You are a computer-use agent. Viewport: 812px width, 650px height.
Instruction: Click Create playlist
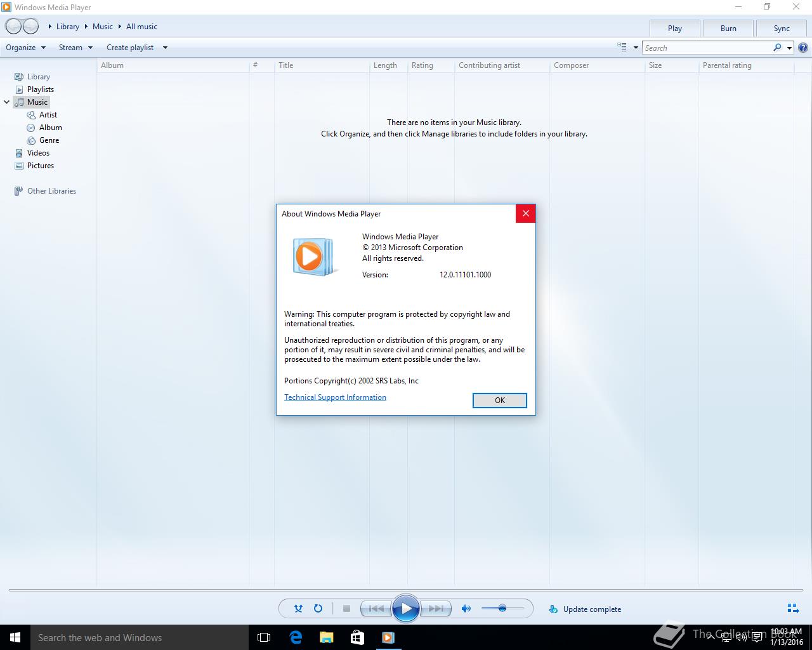pyautogui.click(x=130, y=47)
